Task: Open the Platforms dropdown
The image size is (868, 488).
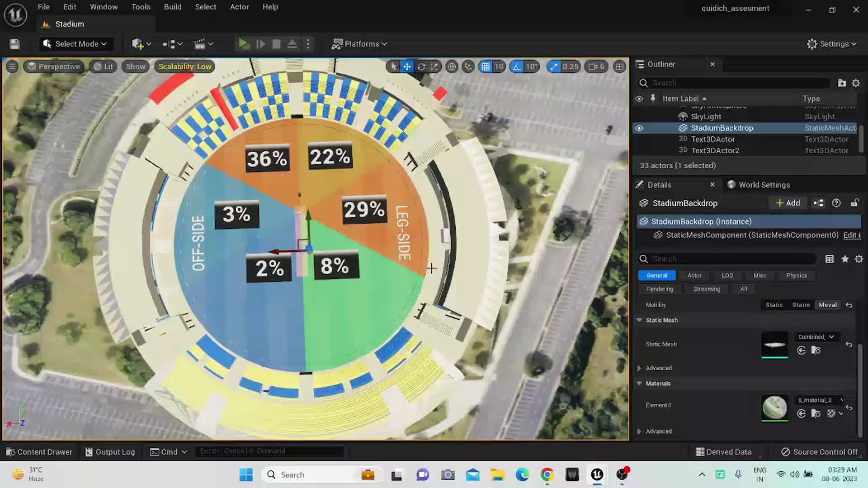Action: [x=359, y=44]
